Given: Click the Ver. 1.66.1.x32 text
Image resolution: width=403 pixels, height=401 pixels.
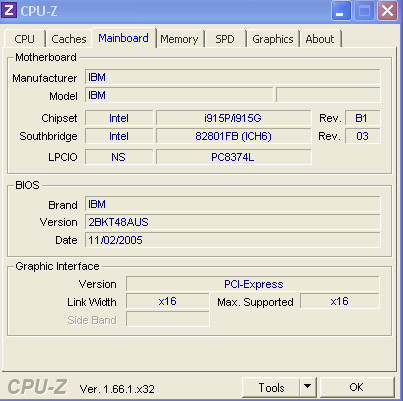Looking at the screenshot, I should click(x=117, y=389).
